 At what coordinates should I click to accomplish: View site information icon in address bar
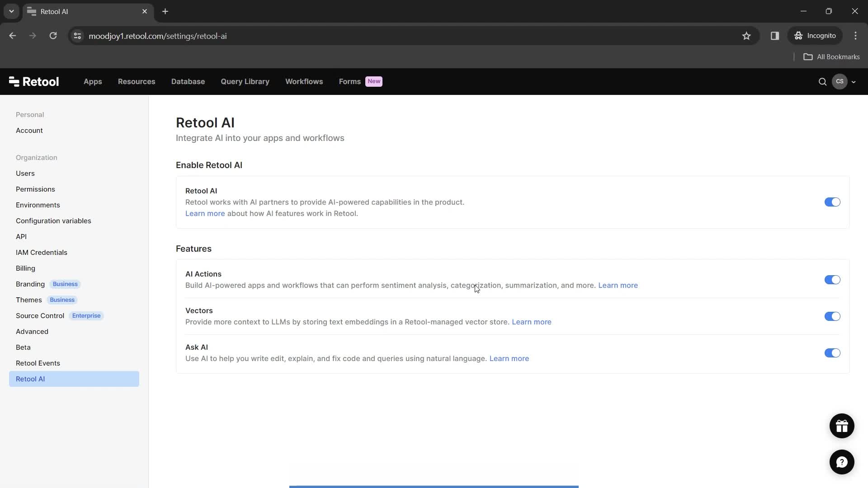77,36
